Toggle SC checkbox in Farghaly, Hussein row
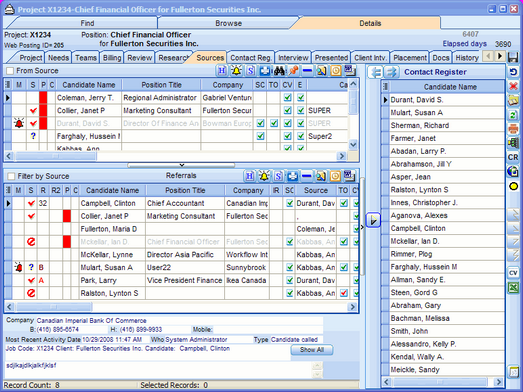The image size is (523, 392). point(260,136)
